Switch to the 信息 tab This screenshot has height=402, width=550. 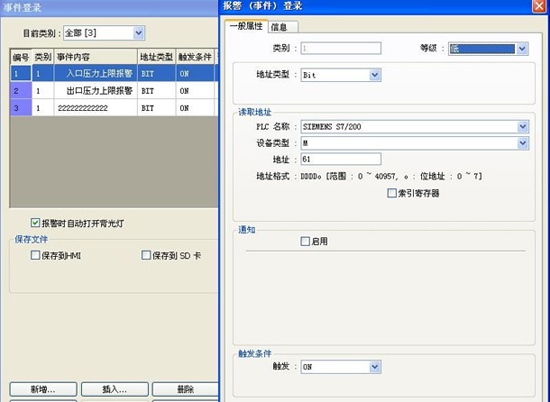[283, 27]
